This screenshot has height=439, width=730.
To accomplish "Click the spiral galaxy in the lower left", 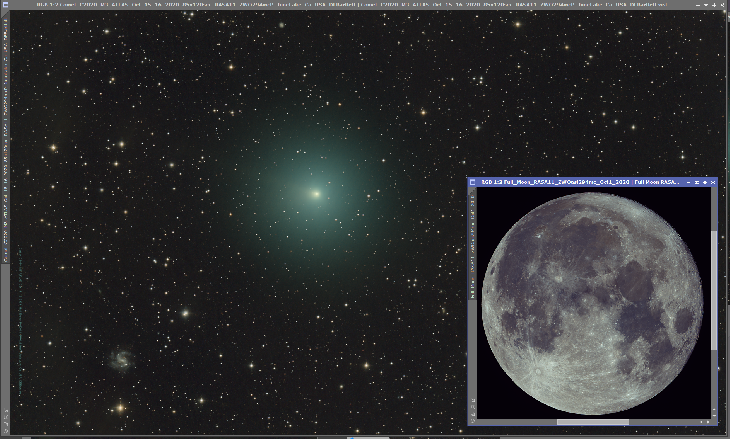I will [x=122, y=356].
